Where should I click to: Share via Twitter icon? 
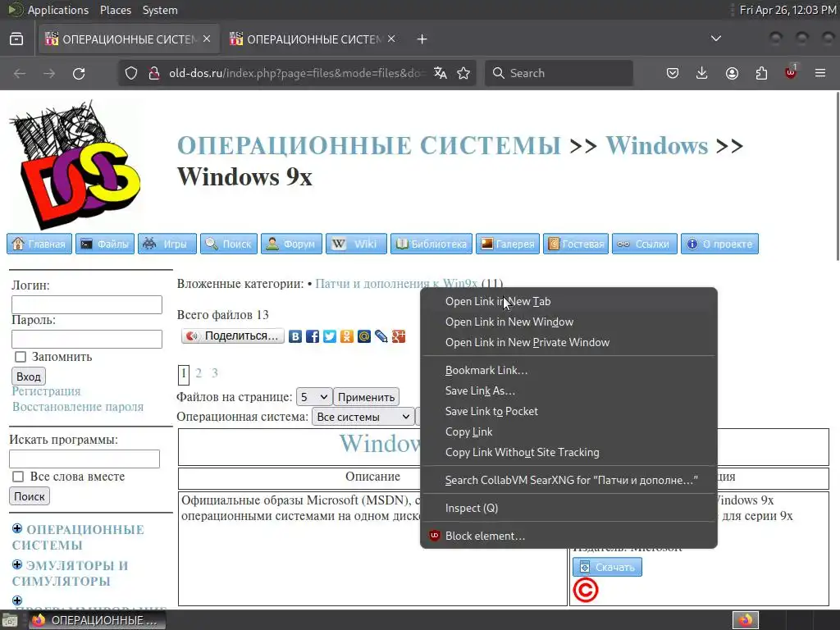330,336
